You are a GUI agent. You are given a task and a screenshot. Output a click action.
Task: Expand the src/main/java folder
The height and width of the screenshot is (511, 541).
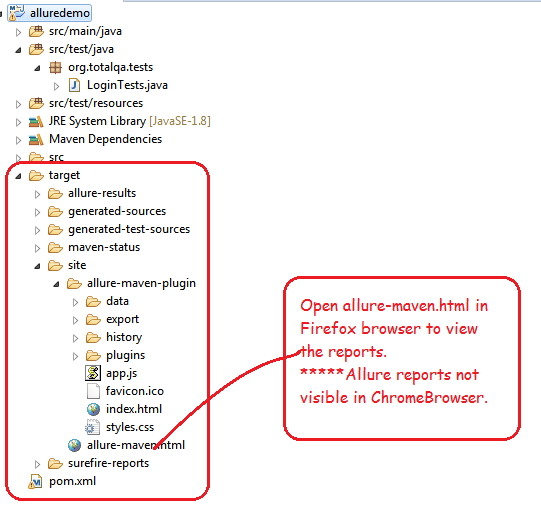[x=18, y=32]
